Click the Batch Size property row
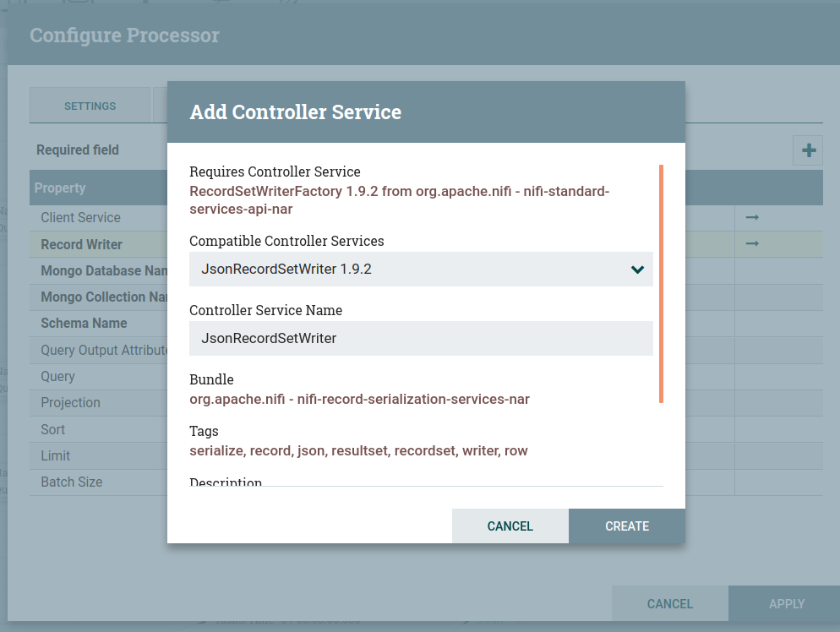Image resolution: width=840 pixels, height=632 pixels. pos(72,482)
